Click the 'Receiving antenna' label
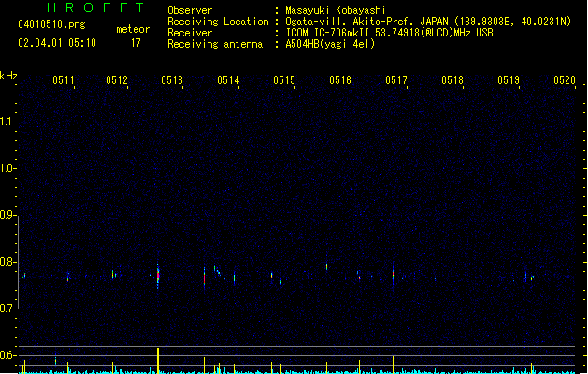Image resolution: width=588 pixels, height=374 pixels. coord(215,44)
